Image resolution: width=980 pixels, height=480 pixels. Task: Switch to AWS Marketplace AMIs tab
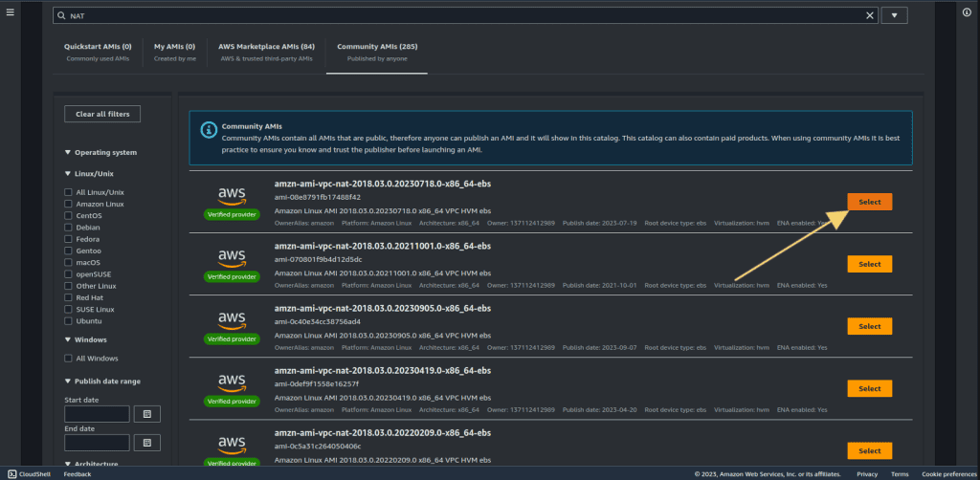tap(266, 52)
